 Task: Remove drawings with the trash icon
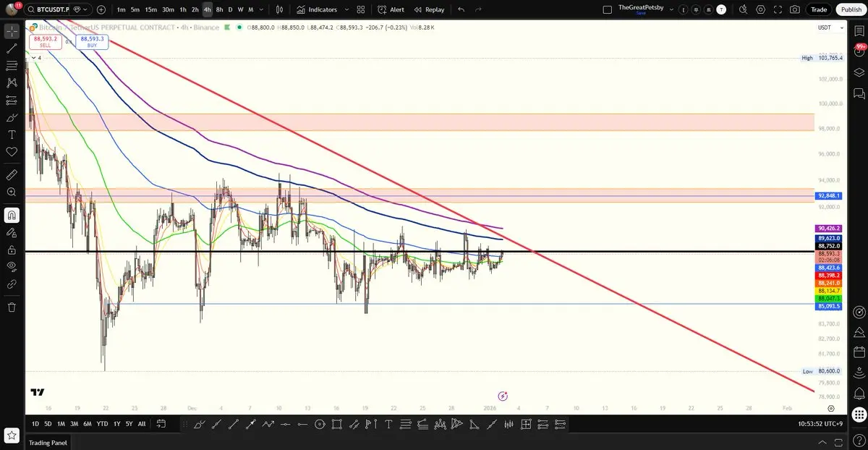pos(12,307)
